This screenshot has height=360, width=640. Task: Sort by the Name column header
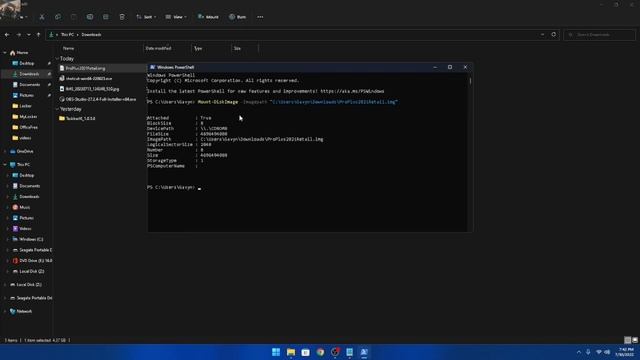[68, 48]
